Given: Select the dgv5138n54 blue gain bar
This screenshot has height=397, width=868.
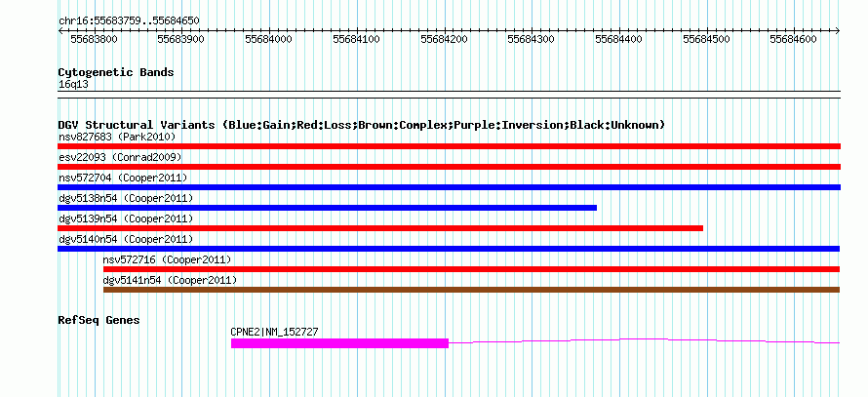Looking at the screenshot, I should click(x=327, y=208).
